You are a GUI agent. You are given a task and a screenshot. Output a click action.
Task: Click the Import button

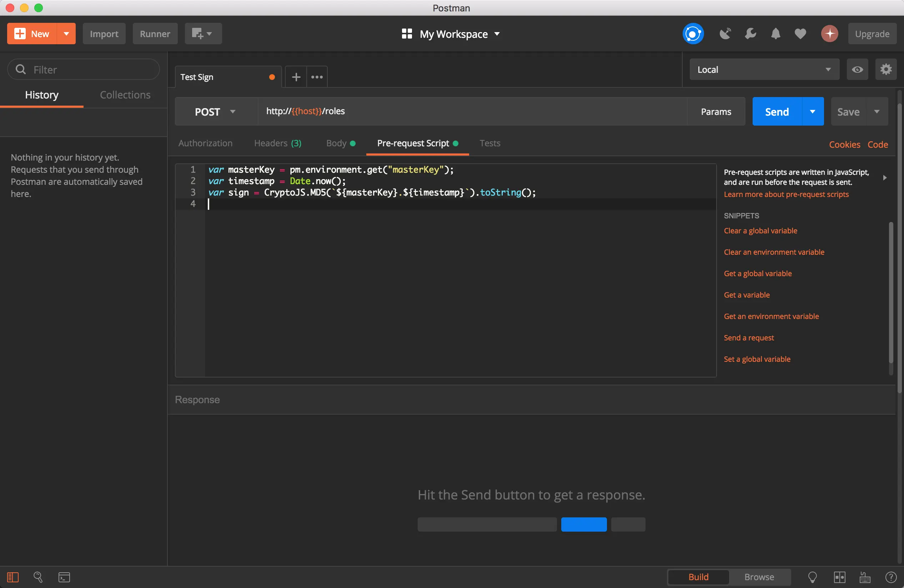tap(104, 34)
